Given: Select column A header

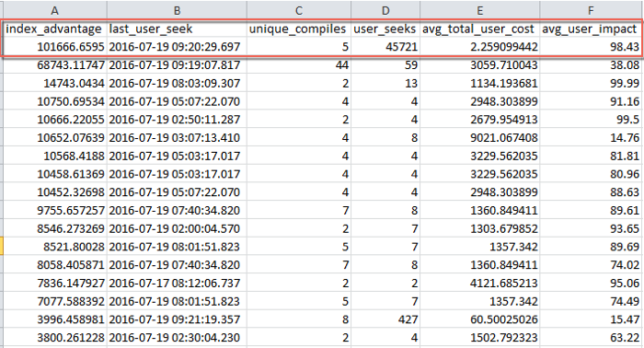Looking at the screenshot, I should click(x=55, y=10).
